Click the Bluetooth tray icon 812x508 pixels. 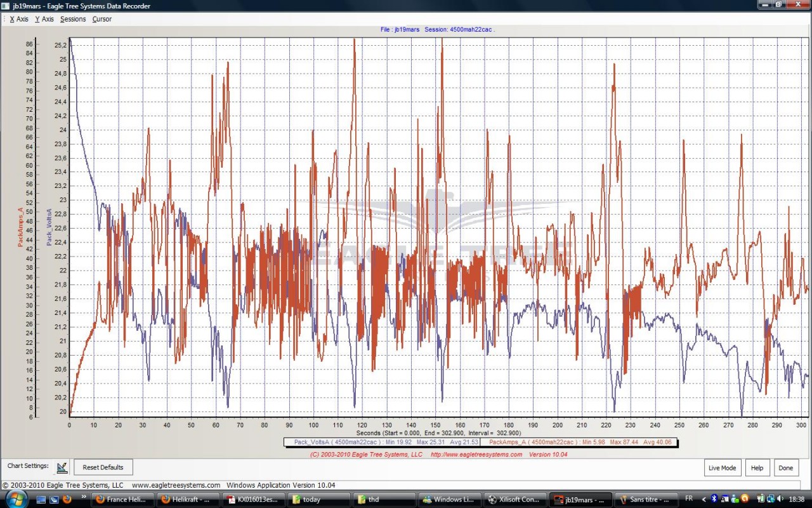pyautogui.click(x=714, y=499)
